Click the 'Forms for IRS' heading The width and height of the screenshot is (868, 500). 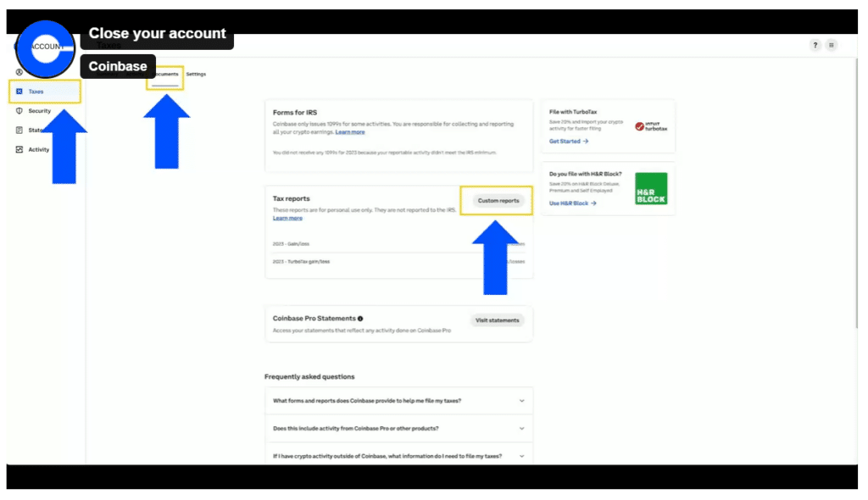(x=294, y=113)
